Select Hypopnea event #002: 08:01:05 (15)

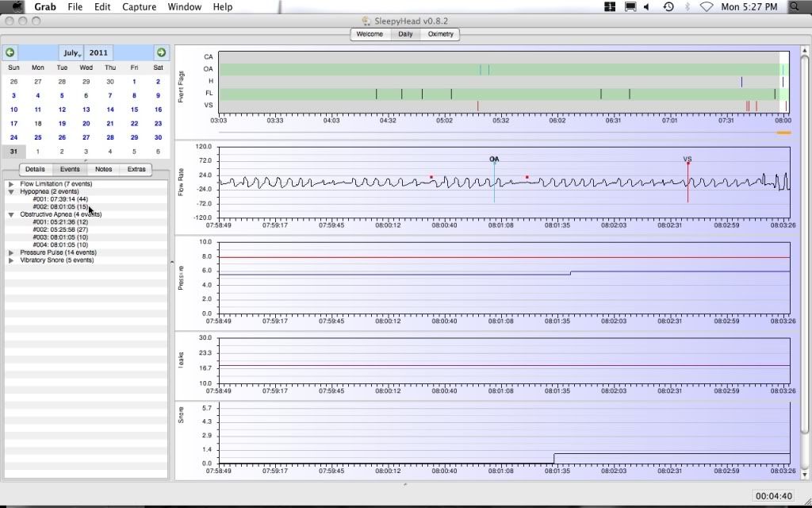pyautogui.click(x=60, y=207)
